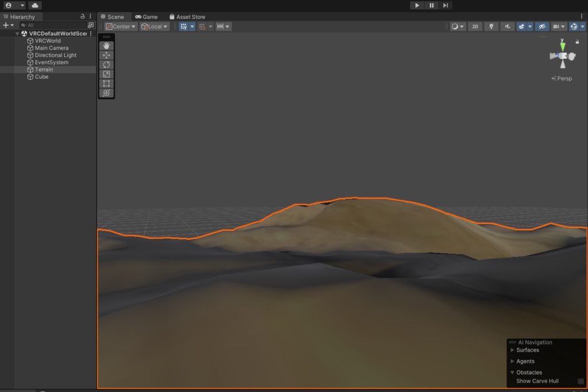This screenshot has width=588, height=392.
Task: Toggle scene visibility eye icon
Action: point(542,26)
